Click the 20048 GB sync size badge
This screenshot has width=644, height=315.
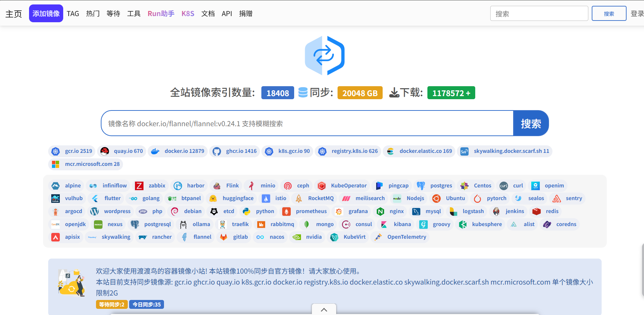360,93
